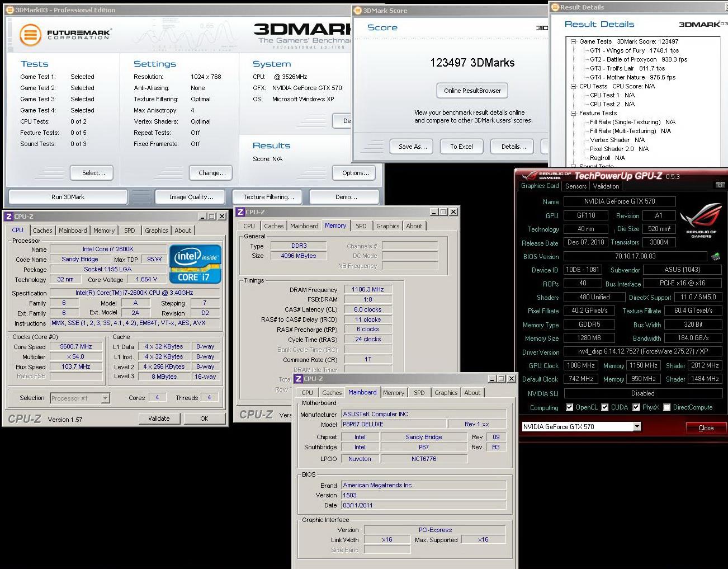The image size is (728, 569).
Task: Switch to the Validation tab in GPU-Z
Action: 606,186
